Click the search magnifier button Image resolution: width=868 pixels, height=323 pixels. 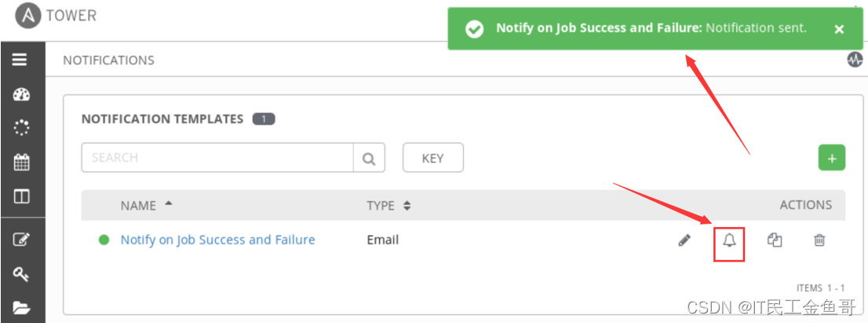(x=369, y=158)
